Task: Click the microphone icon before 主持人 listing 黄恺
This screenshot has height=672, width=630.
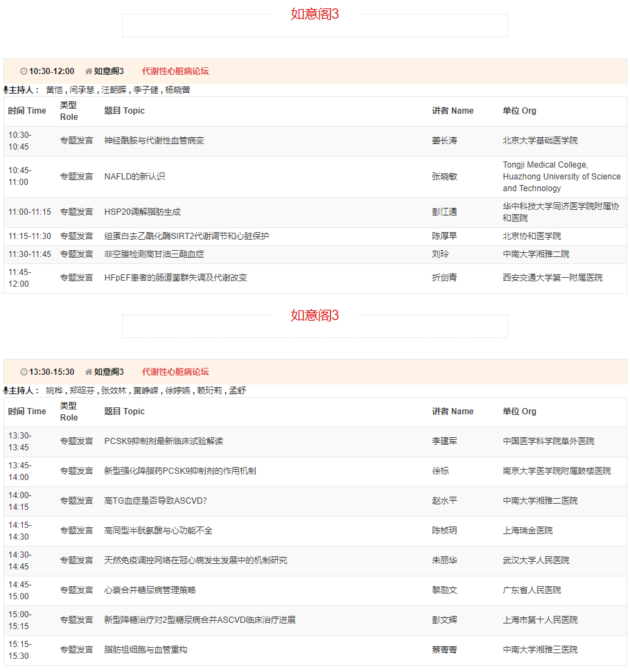Action: tap(6, 90)
